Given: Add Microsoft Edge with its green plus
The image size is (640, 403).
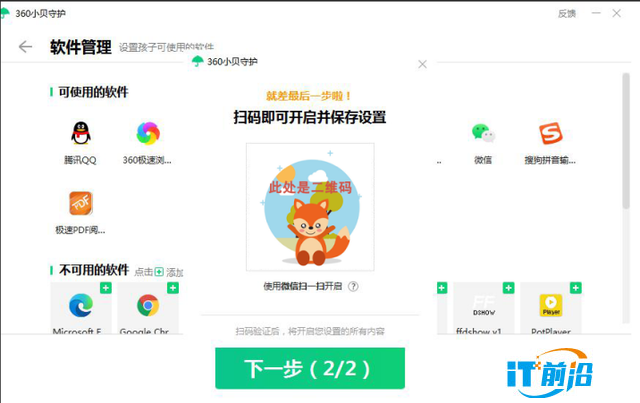Looking at the screenshot, I should pos(106,288).
